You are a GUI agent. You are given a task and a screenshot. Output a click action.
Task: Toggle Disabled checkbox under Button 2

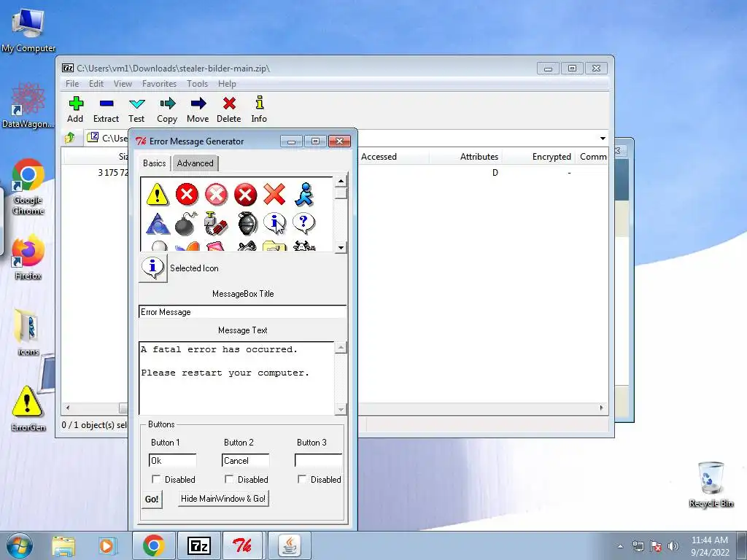(229, 478)
